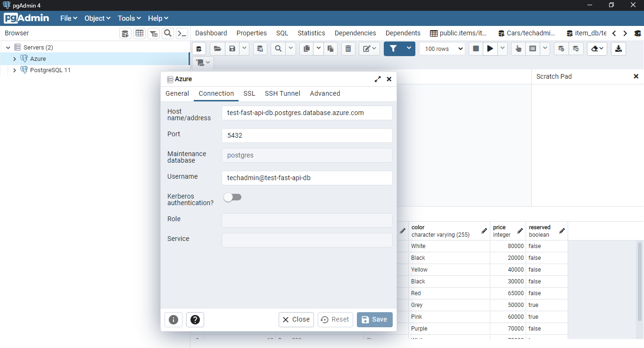Click the Username input field
The image size is (644, 348).
(x=307, y=178)
